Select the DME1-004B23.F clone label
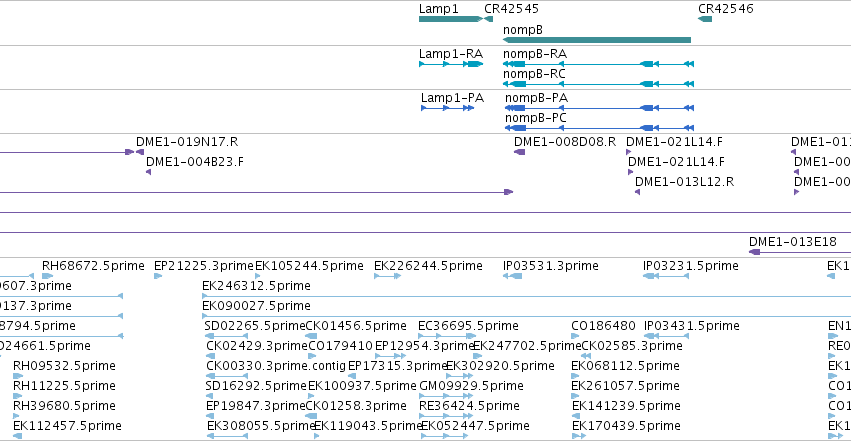The width and height of the screenshot is (851, 441). coord(195,162)
